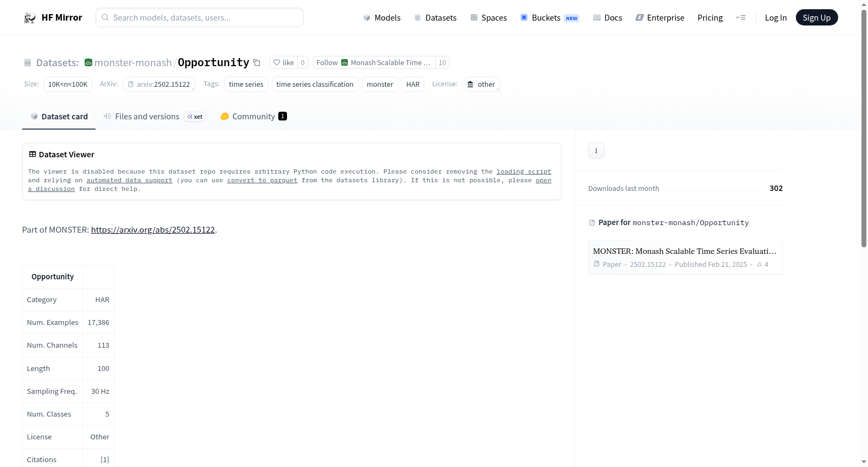Viewport: 868px width, 467px height.
Task: Click the Datasets: breadcrumb label
Action: [x=58, y=63]
